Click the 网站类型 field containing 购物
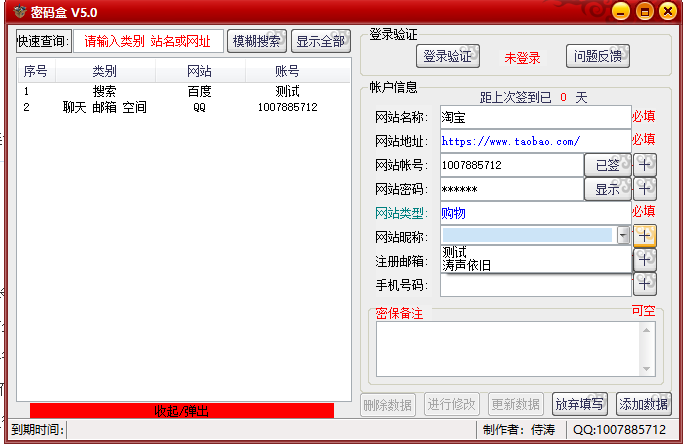 pos(535,213)
